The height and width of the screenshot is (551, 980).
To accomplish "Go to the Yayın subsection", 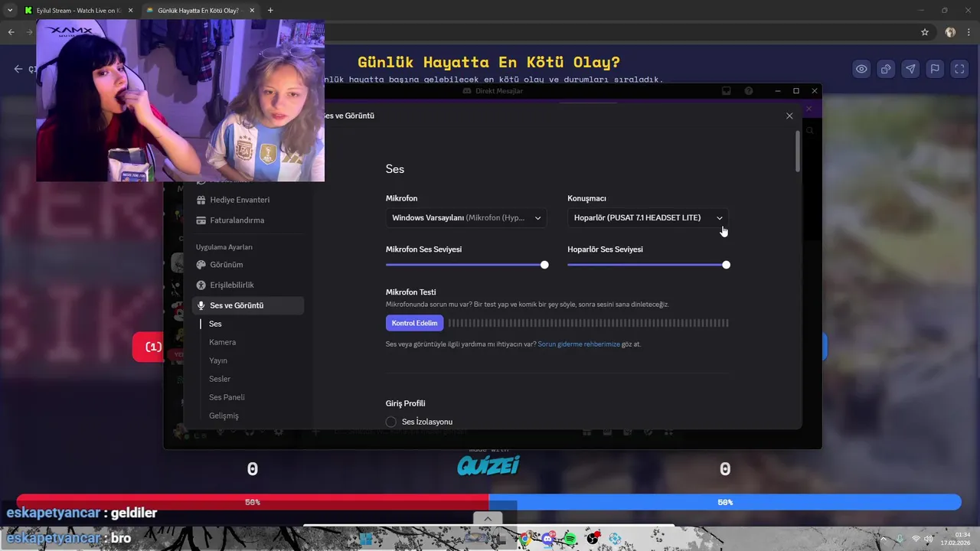I will [x=218, y=360].
